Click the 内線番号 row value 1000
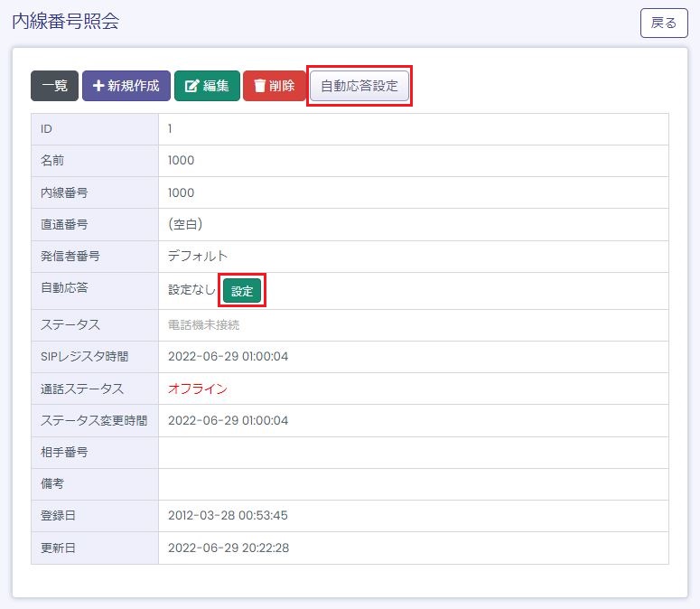700x609 pixels. coord(181,192)
